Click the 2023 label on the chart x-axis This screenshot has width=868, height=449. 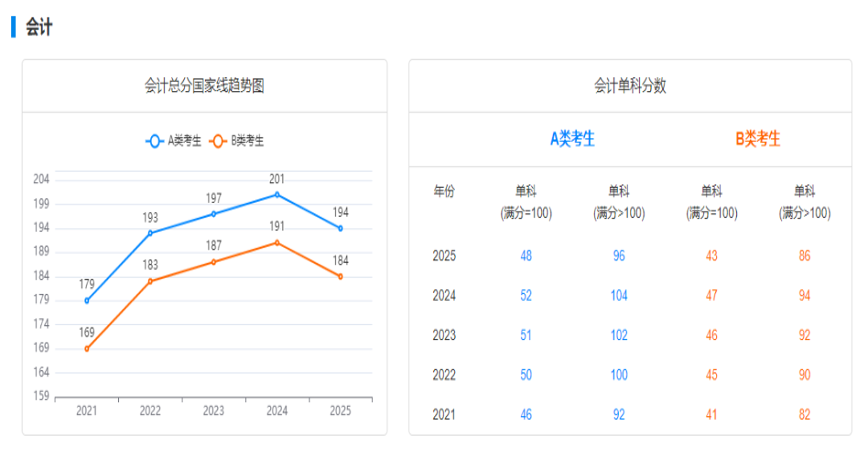[213, 411]
